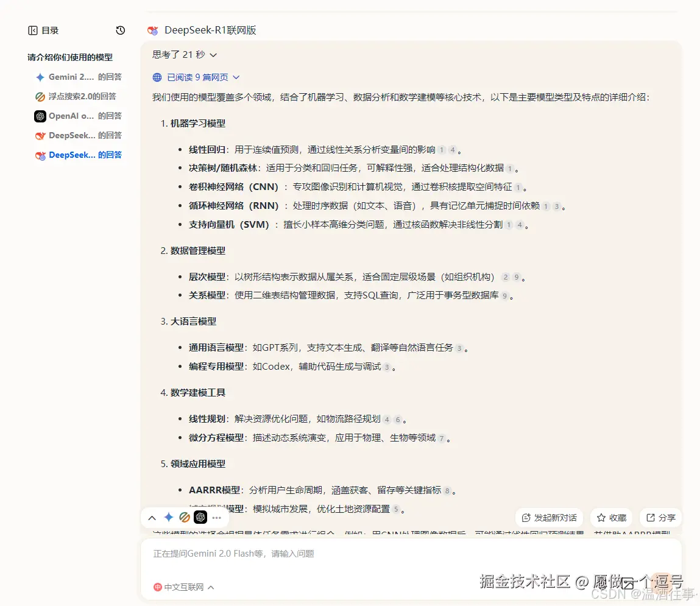Viewport: 700px width, 606px height.
Task: Toggle Gemini answer via star icon
Action: [169, 517]
